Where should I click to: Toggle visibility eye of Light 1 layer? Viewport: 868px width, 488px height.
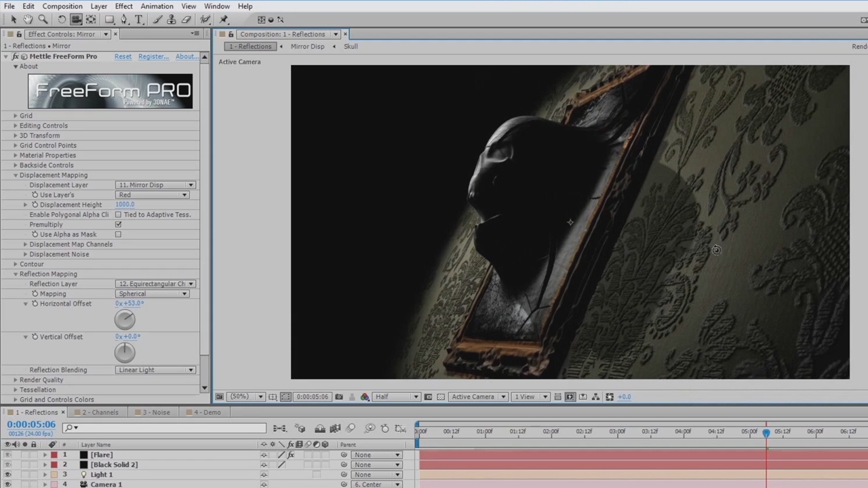point(7,474)
